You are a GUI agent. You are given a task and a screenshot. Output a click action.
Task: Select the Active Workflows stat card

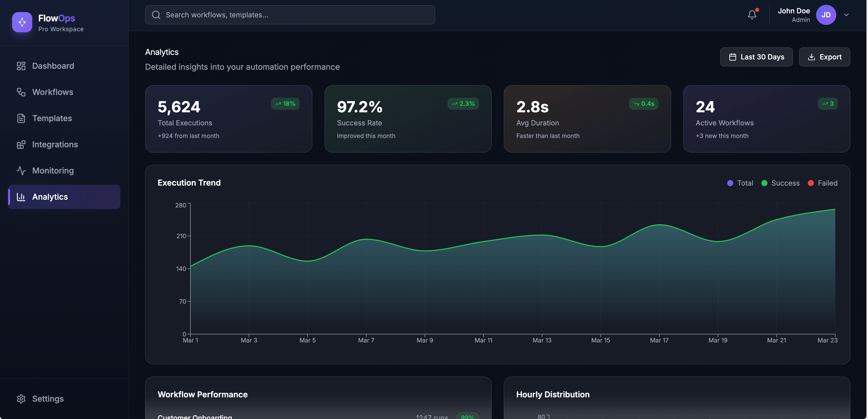(x=766, y=119)
